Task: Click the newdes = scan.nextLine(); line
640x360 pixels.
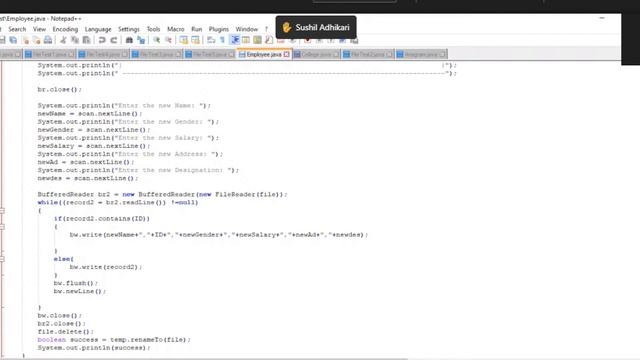Action: click(88, 178)
